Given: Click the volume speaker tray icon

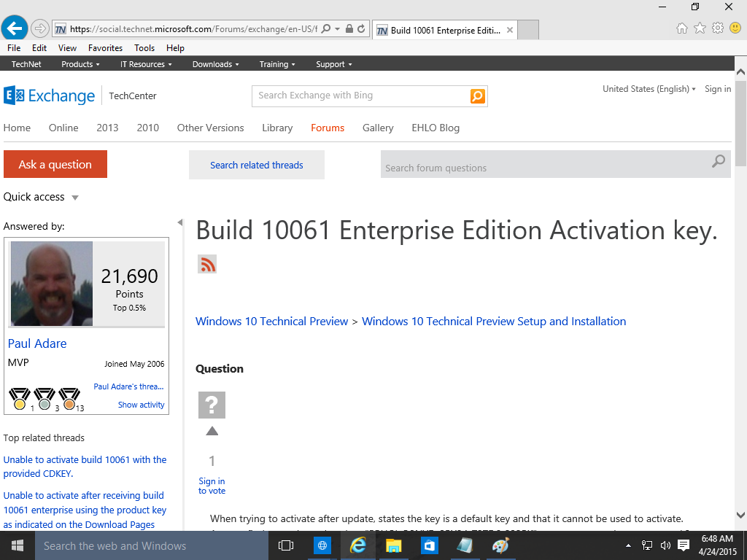Looking at the screenshot, I should tap(665, 545).
